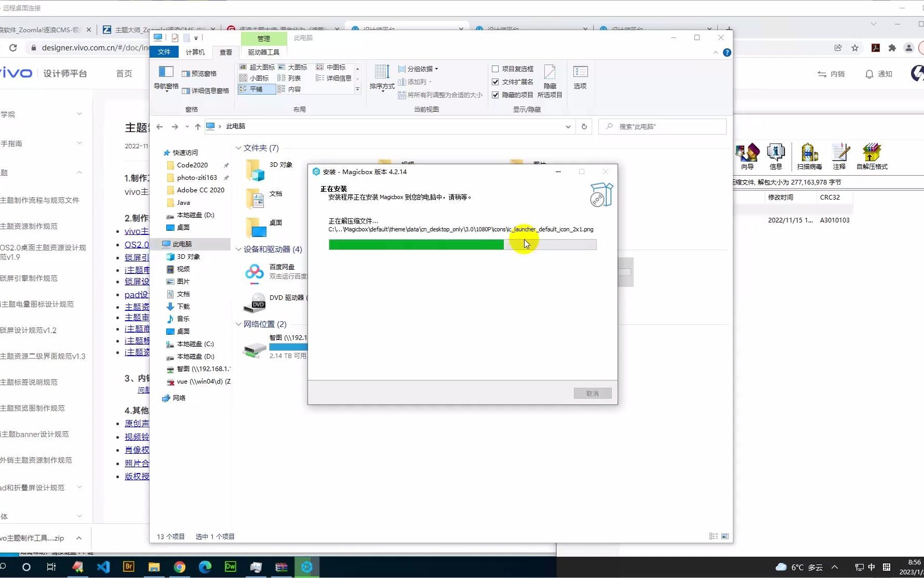The height and width of the screenshot is (578, 924).
Task: Select Extra large icons (超大图标) layout
Action: 257,67
